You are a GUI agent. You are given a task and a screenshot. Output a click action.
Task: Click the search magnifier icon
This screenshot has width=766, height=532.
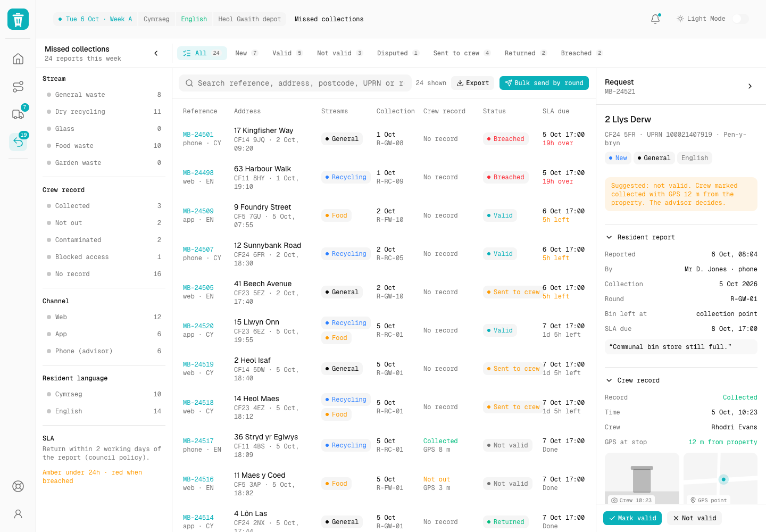pos(189,83)
